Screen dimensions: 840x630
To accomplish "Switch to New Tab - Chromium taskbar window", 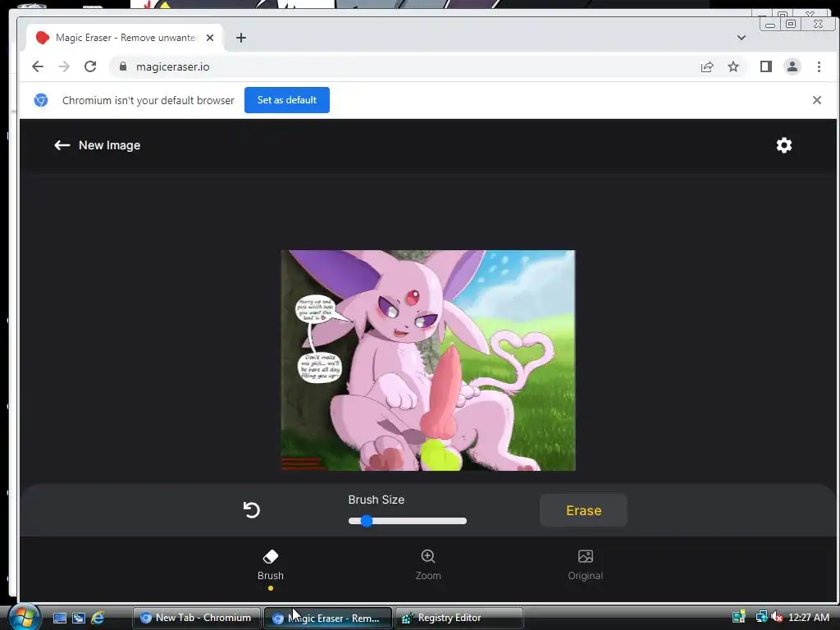I will pos(196,618).
